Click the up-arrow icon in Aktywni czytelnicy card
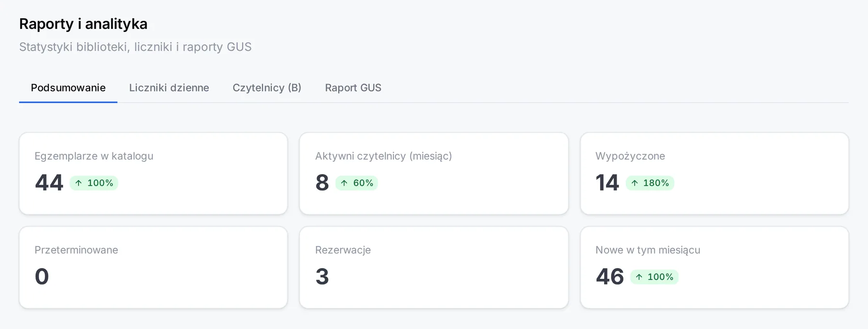The width and height of the screenshot is (868, 329). 344,183
